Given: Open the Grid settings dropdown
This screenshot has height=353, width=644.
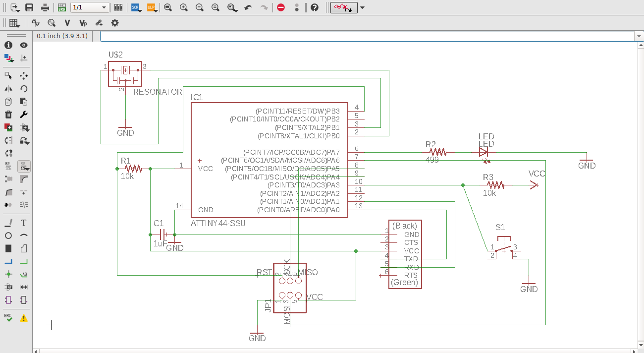Looking at the screenshot, I should coord(14,23).
